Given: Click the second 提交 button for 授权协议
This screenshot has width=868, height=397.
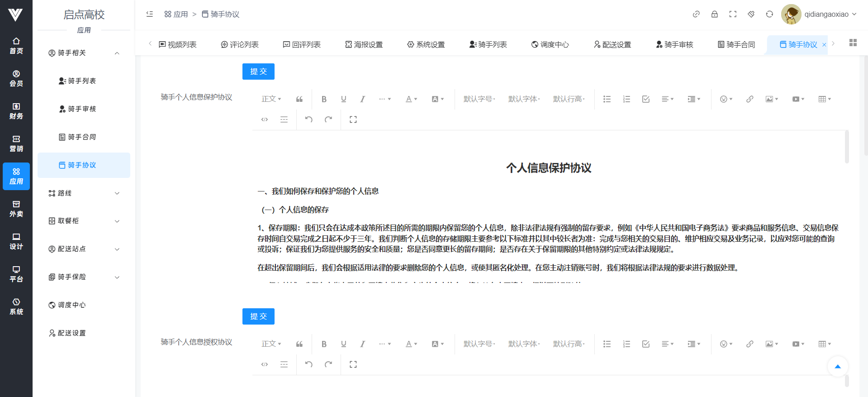Looking at the screenshot, I should point(258,316).
